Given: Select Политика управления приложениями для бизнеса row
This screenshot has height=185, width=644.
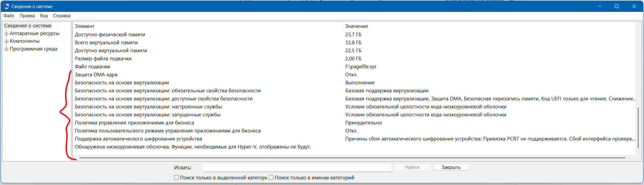Looking at the screenshot, I should pyautogui.click(x=354, y=123).
